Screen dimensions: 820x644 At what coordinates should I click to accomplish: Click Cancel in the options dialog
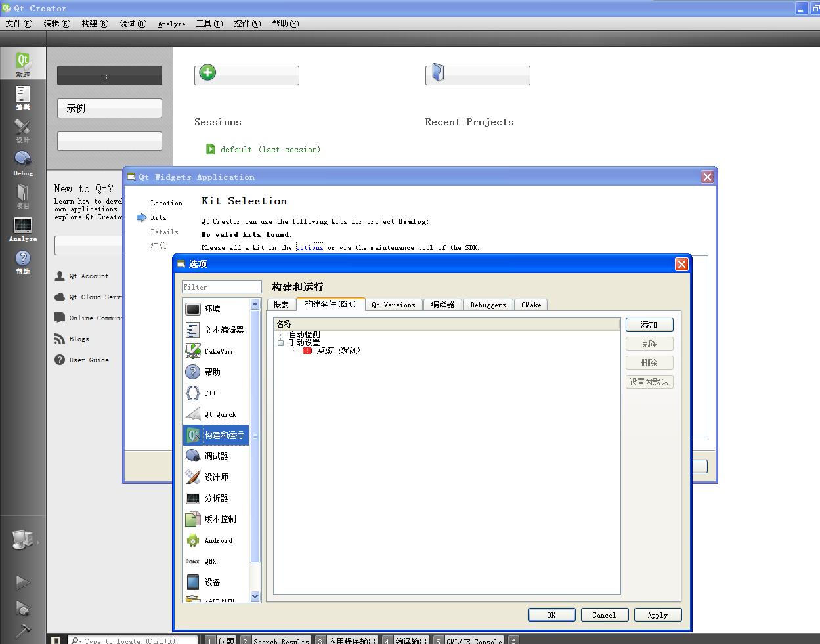point(604,615)
